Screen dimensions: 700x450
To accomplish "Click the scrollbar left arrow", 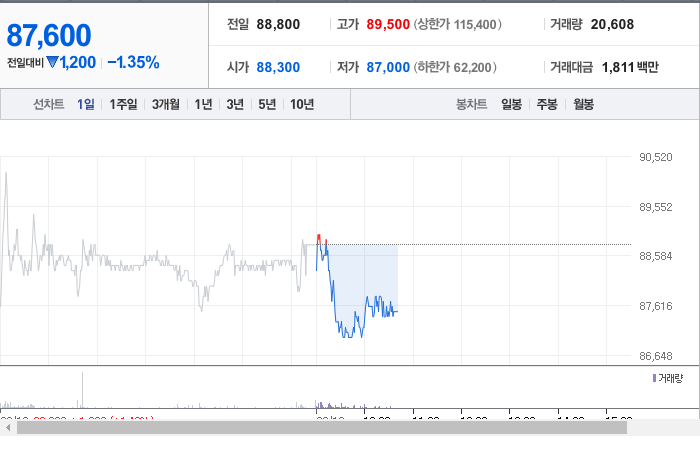I will [8, 428].
